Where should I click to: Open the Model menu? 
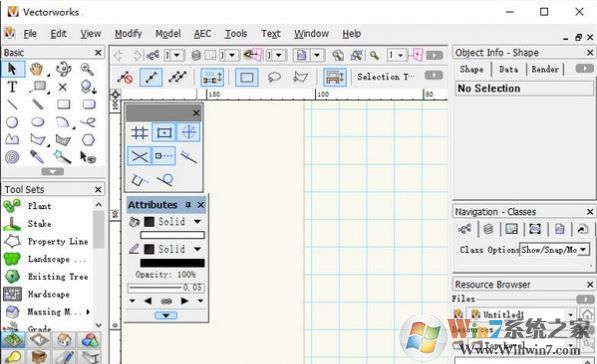point(168,34)
